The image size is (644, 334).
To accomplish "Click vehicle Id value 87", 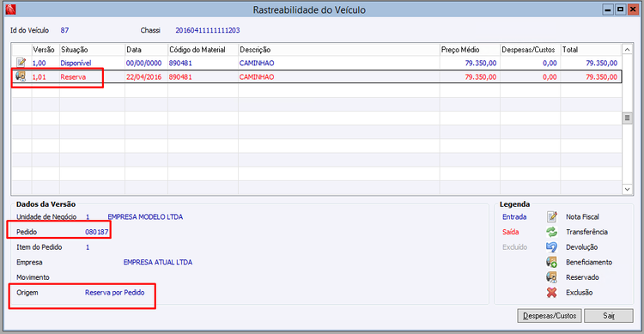I will click(x=64, y=30).
